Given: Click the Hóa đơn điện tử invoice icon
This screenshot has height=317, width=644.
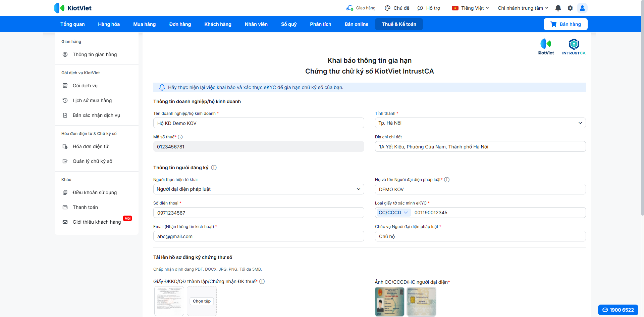Looking at the screenshot, I should tap(65, 146).
